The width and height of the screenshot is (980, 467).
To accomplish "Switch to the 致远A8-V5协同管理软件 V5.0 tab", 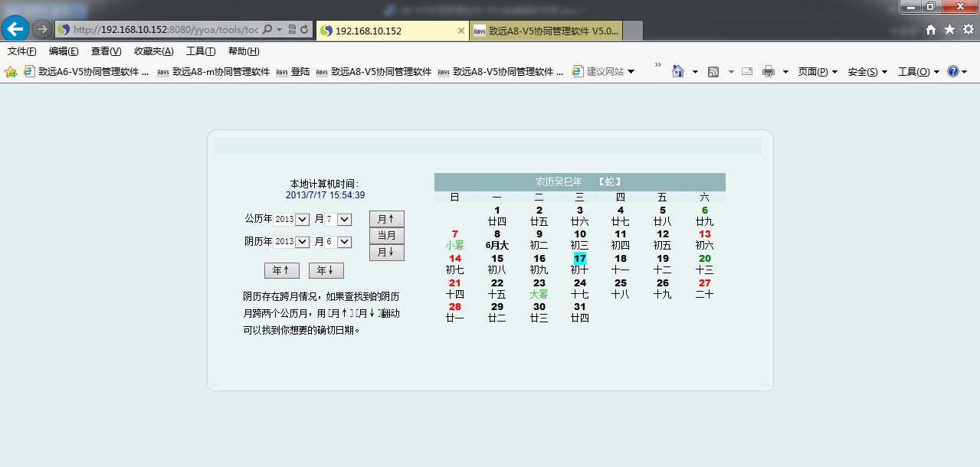I will 546,31.
